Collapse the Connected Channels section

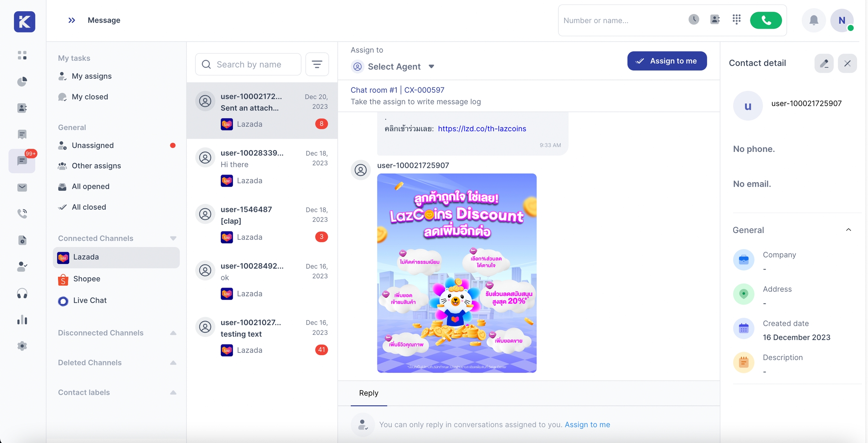pos(173,238)
